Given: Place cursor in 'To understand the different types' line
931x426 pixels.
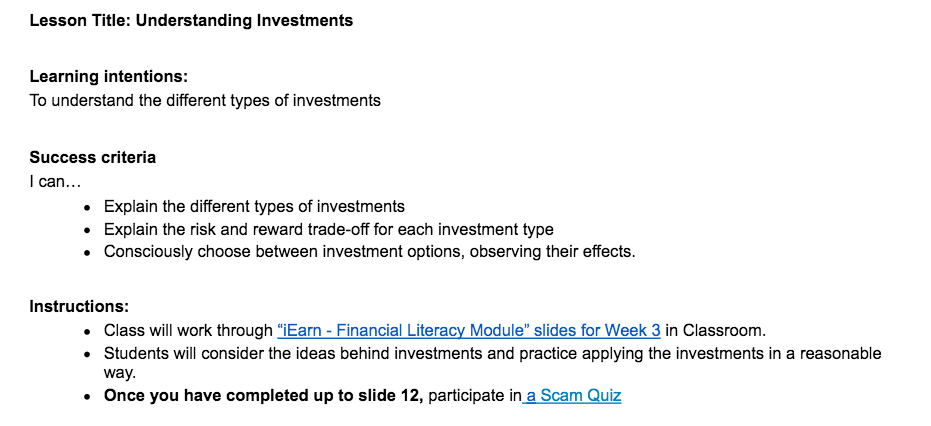Looking at the screenshot, I should (205, 100).
